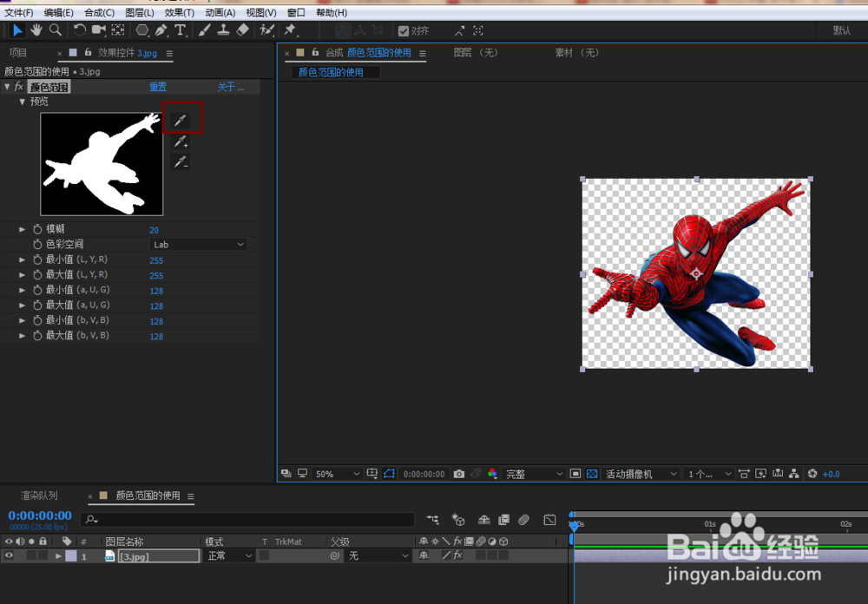Click the add-color plus eyedropper
868x604 pixels.
pyautogui.click(x=181, y=141)
